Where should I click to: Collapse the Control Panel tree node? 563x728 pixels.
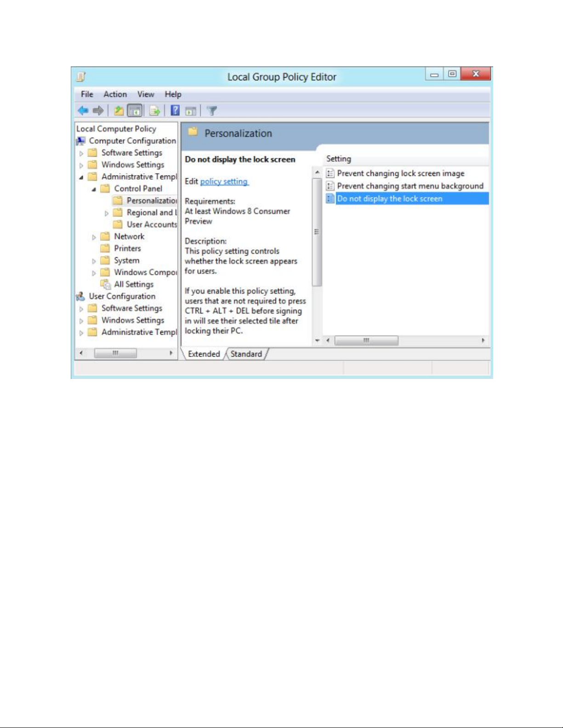94,189
